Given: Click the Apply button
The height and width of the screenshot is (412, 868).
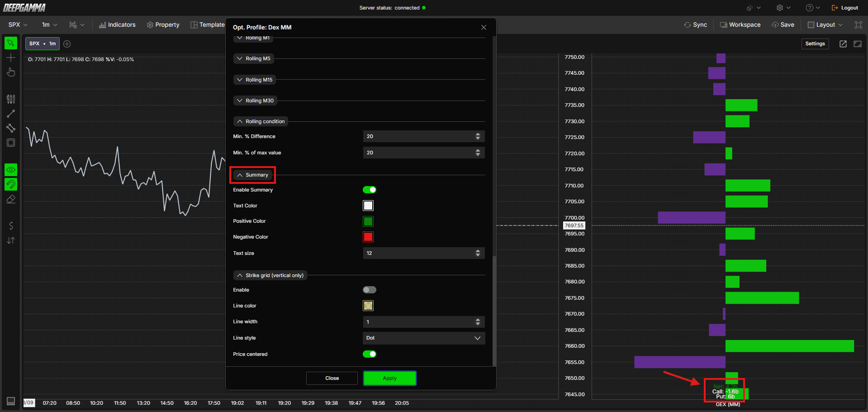Looking at the screenshot, I should [x=389, y=378].
